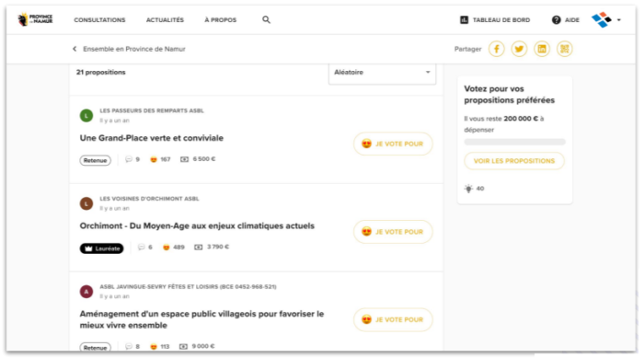Click the 200 000 € remaining amount text
The width and height of the screenshot is (644, 358).
point(521,119)
